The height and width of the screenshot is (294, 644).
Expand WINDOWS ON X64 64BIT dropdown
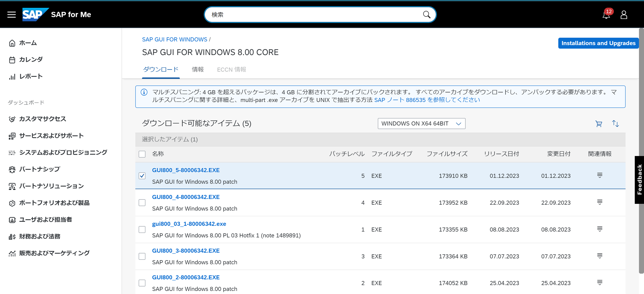(421, 124)
